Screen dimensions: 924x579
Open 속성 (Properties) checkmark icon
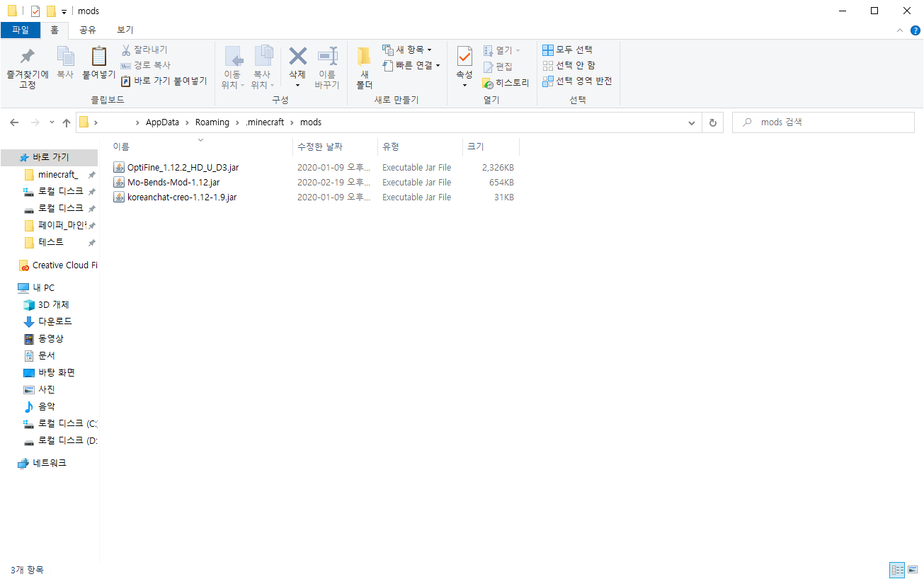coord(464,57)
